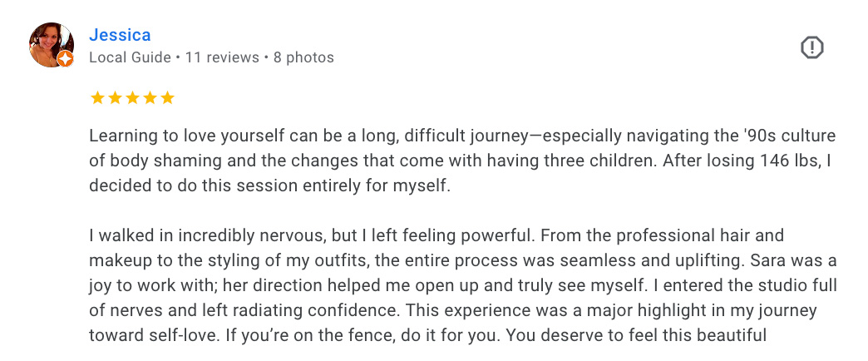Viewport: 868px width, 361px height.
Task: Click the report review flag icon
Action: (x=811, y=48)
